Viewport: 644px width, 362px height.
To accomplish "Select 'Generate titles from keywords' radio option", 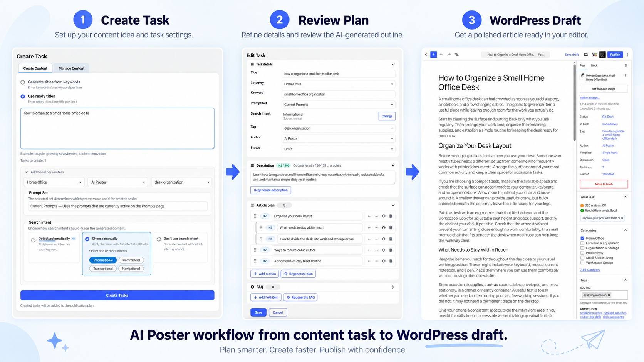I will point(23,82).
